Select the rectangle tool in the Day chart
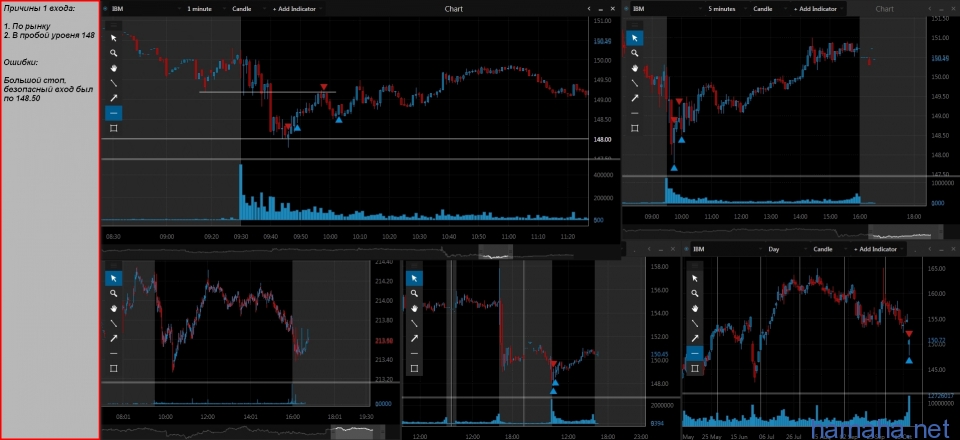This screenshot has width=960, height=440. (695, 368)
